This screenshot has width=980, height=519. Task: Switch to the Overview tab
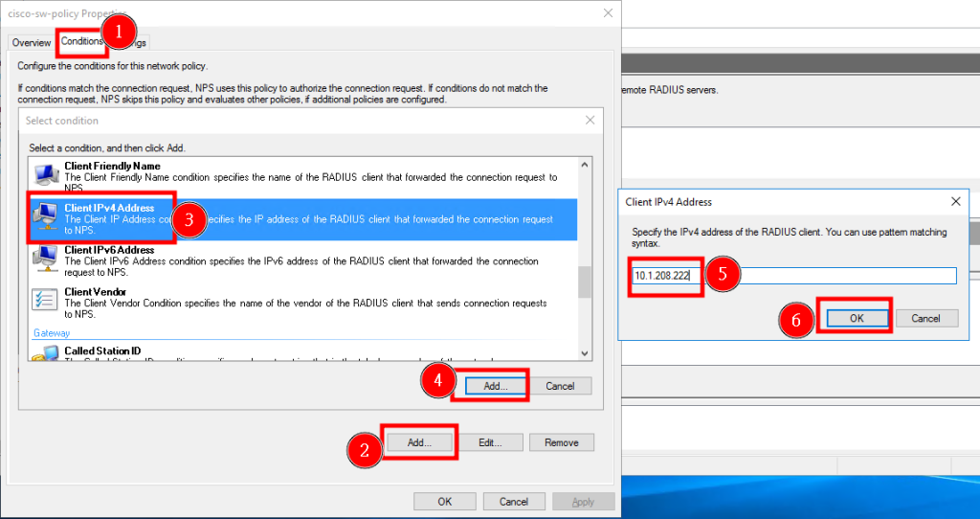click(x=32, y=42)
